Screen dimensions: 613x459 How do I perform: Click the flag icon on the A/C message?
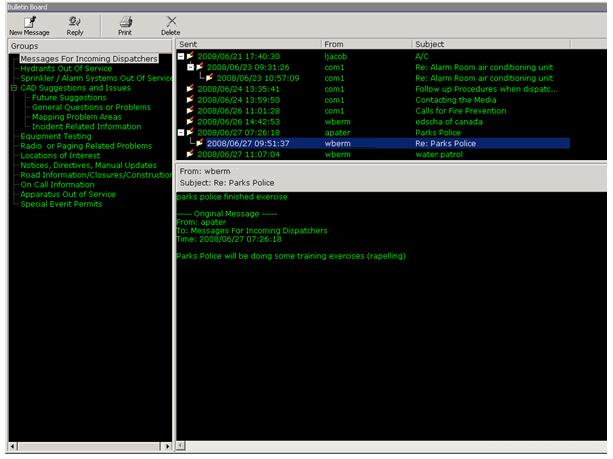pyautogui.click(x=189, y=56)
